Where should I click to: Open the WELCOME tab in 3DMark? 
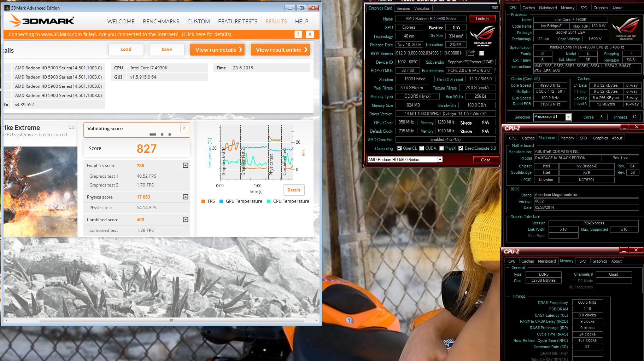tap(121, 21)
